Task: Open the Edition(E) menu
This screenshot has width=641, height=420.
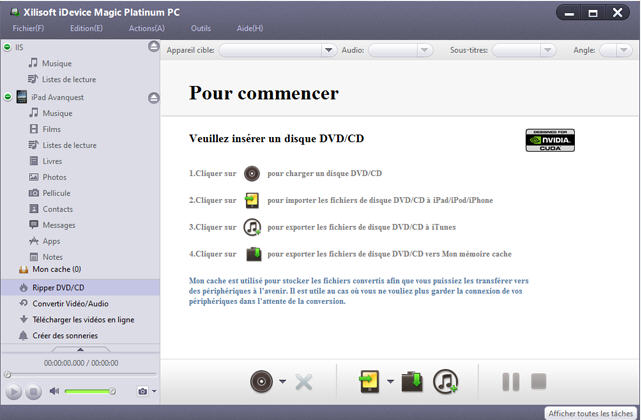Action: click(x=86, y=28)
